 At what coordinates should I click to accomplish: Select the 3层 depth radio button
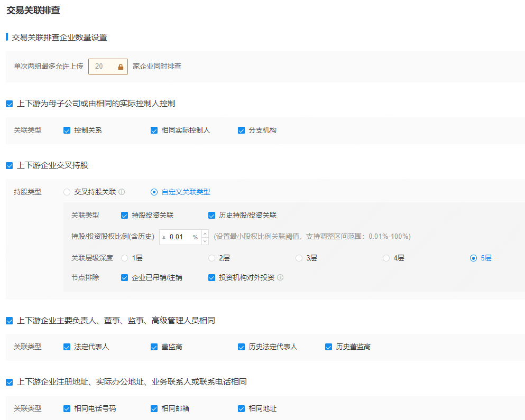click(299, 258)
